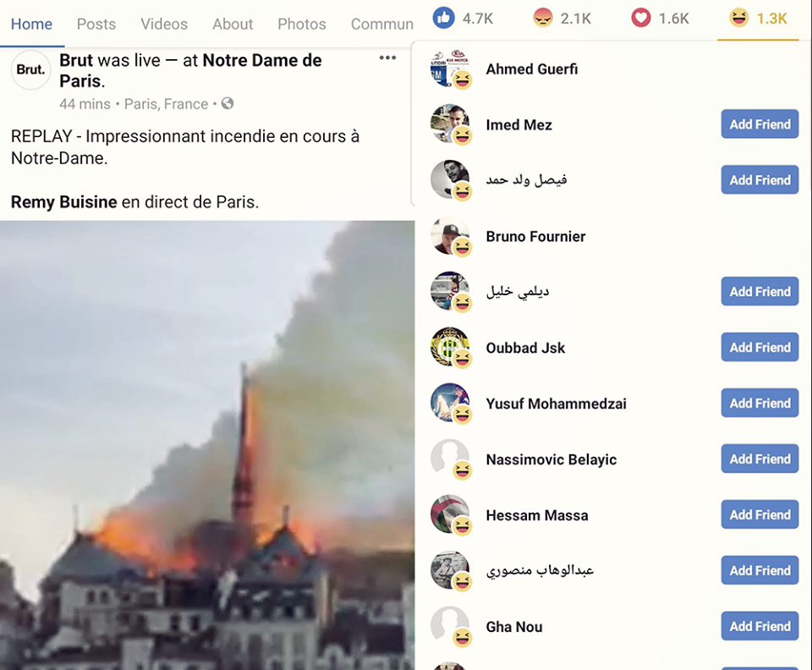812x670 pixels.
Task: Click the globe public privacy icon
Action: coord(228,104)
